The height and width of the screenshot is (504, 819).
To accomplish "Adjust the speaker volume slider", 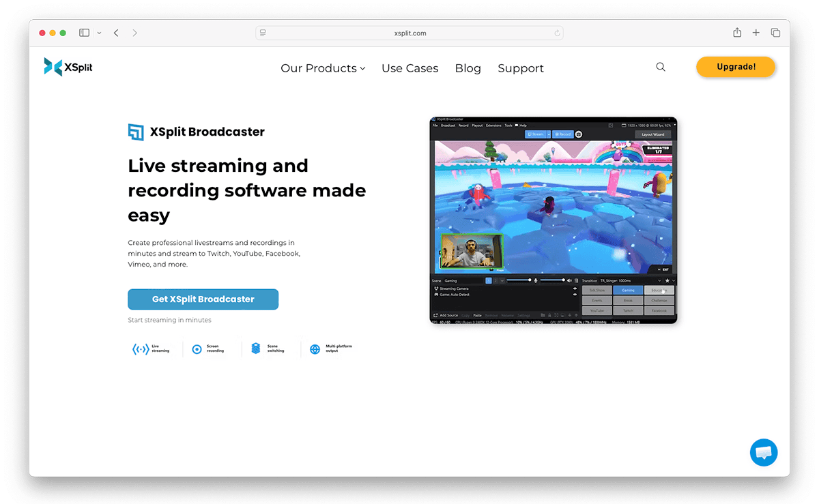I will tap(553, 280).
